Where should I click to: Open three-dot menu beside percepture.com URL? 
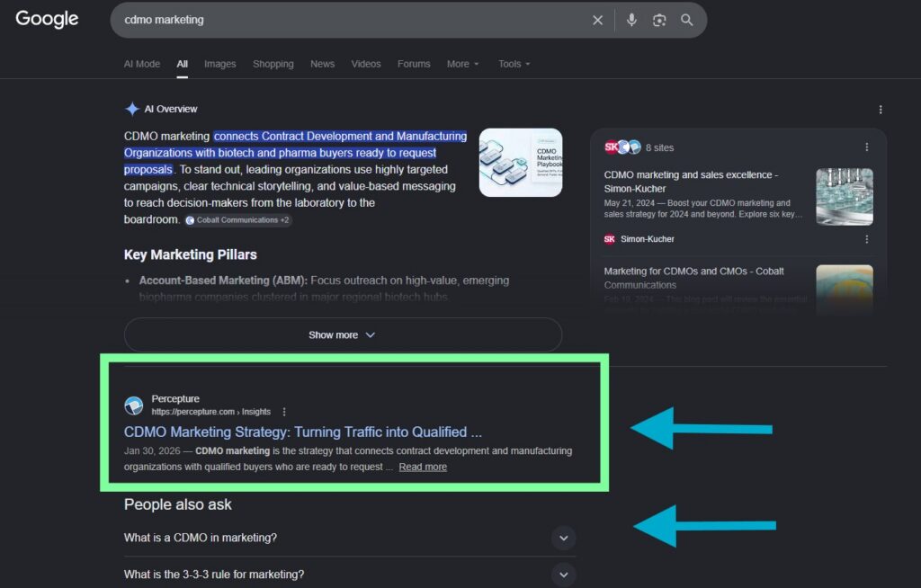[x=284, y=412]
